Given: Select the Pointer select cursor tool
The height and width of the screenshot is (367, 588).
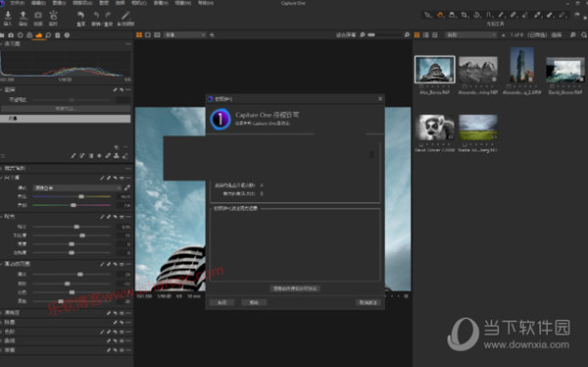Looking at the screenshot, I should click(x=427, y=15).
